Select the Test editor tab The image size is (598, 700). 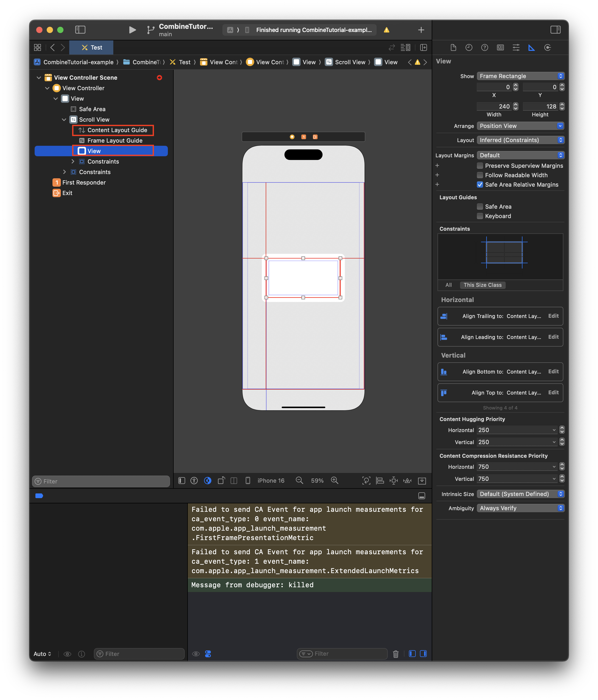click(x=91, y=48)
